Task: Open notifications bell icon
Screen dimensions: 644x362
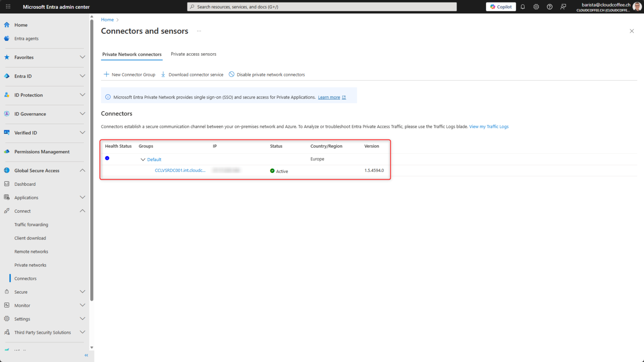Action: 523,7
